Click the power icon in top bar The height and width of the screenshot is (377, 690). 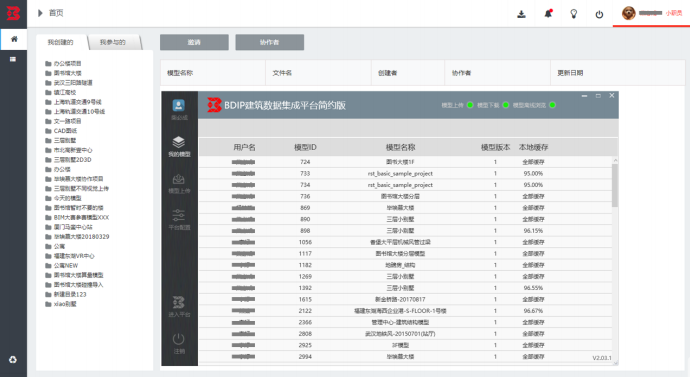599,15
